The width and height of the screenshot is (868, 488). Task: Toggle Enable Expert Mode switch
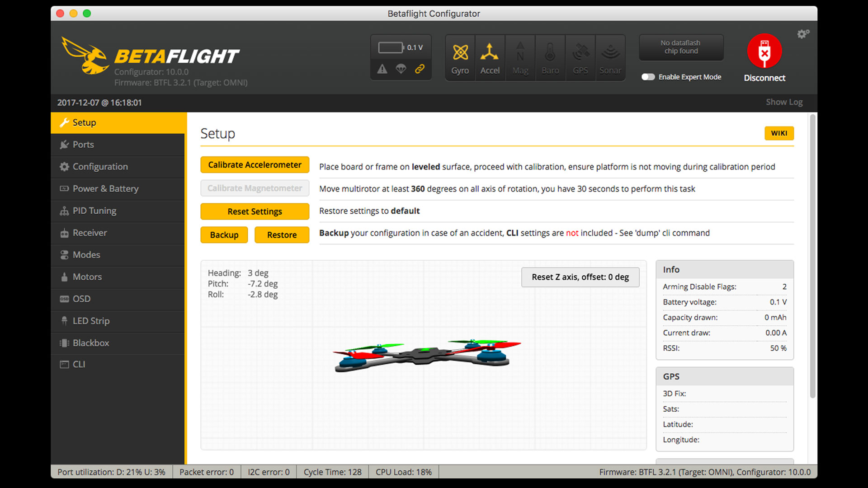tap(648, 77)
